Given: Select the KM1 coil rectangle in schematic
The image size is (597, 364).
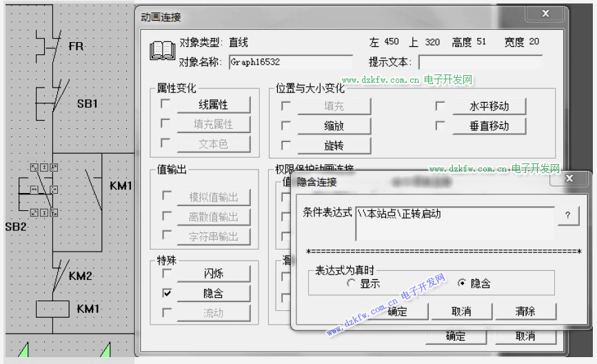Looking at the screenshot, I should (52, 308).
